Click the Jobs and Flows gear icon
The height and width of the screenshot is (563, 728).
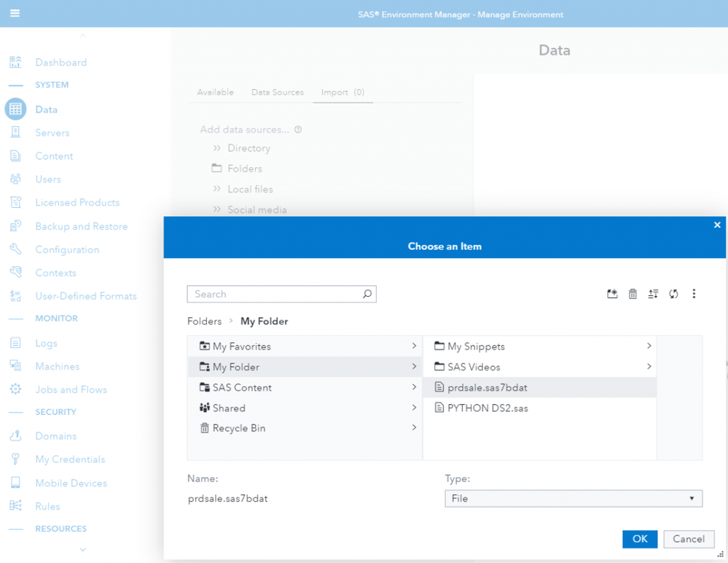15,389
